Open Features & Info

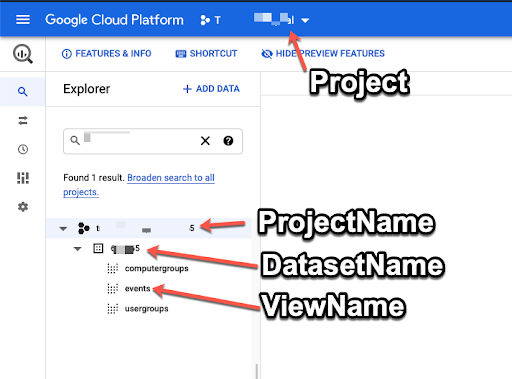tap(107, 54)
